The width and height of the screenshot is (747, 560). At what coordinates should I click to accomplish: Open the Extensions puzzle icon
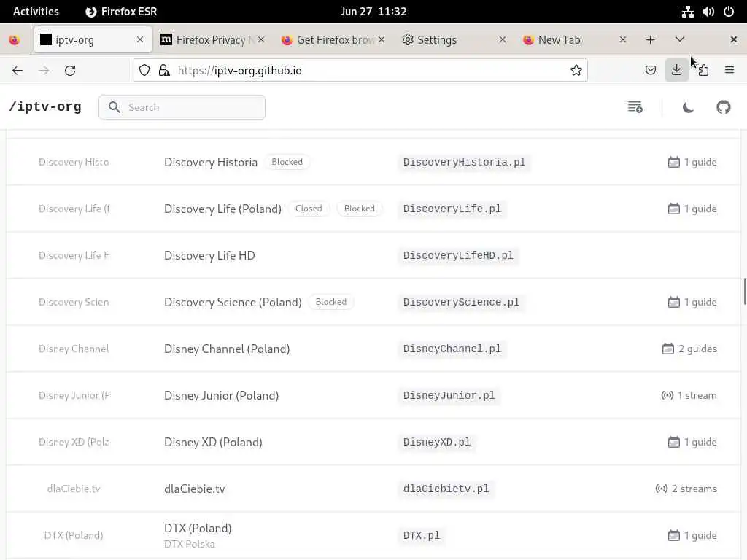[703, 71]
